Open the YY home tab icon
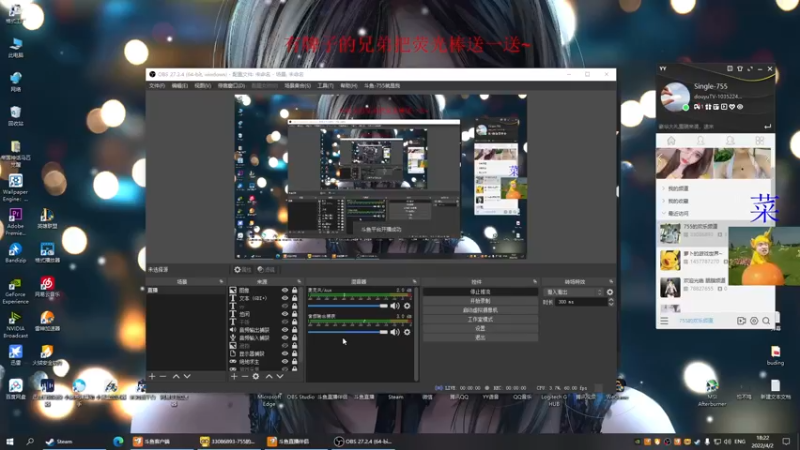 pyautogui.click(x=671, y=141)
